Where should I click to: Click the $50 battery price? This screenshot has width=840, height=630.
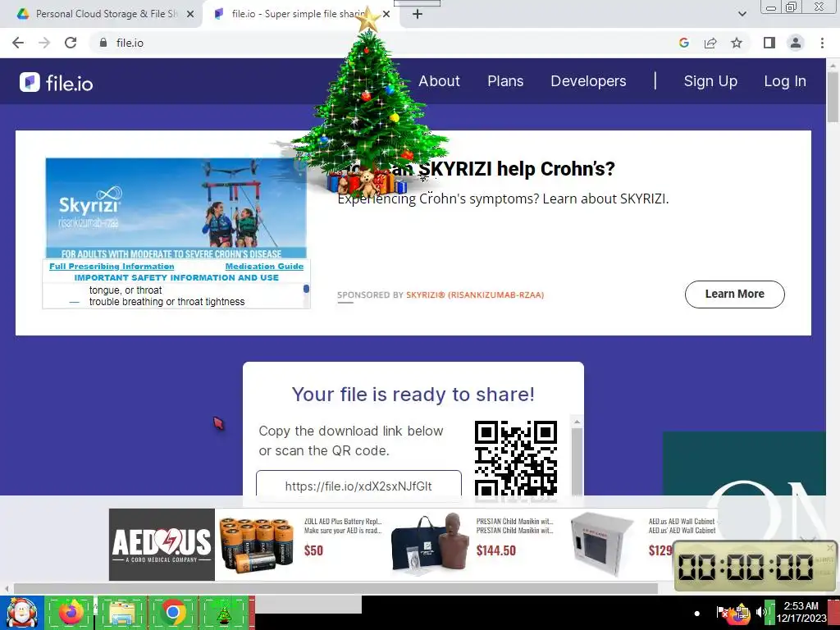(x=313, y=550)
